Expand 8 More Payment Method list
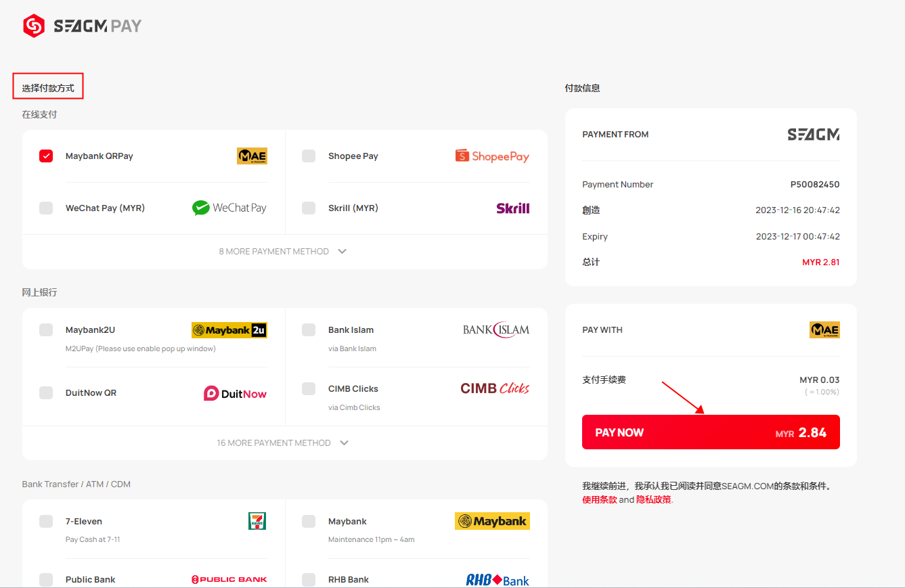This screenshot has width=905, height=588. click(x=283, y=252)
